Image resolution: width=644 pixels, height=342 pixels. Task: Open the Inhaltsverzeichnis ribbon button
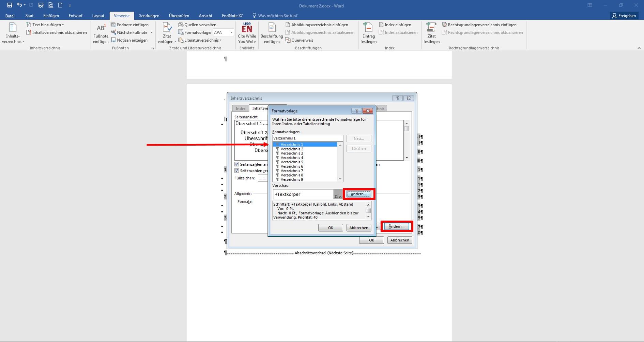pos(13,33)
